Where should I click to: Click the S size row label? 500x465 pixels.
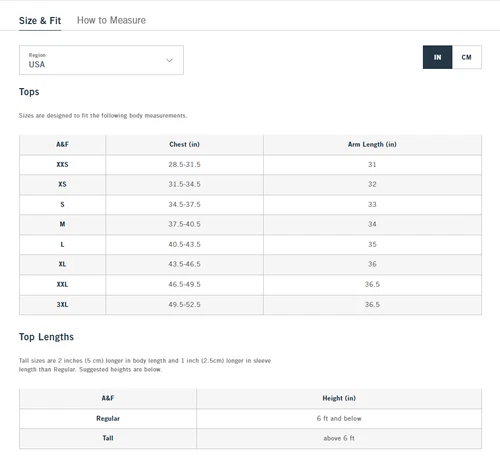pos(62,204)
